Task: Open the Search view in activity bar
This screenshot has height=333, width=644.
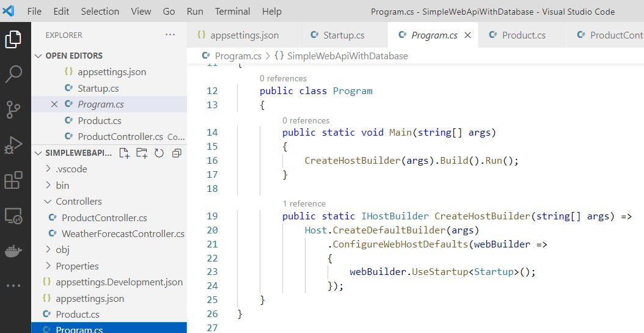Action: coord(13,75)
